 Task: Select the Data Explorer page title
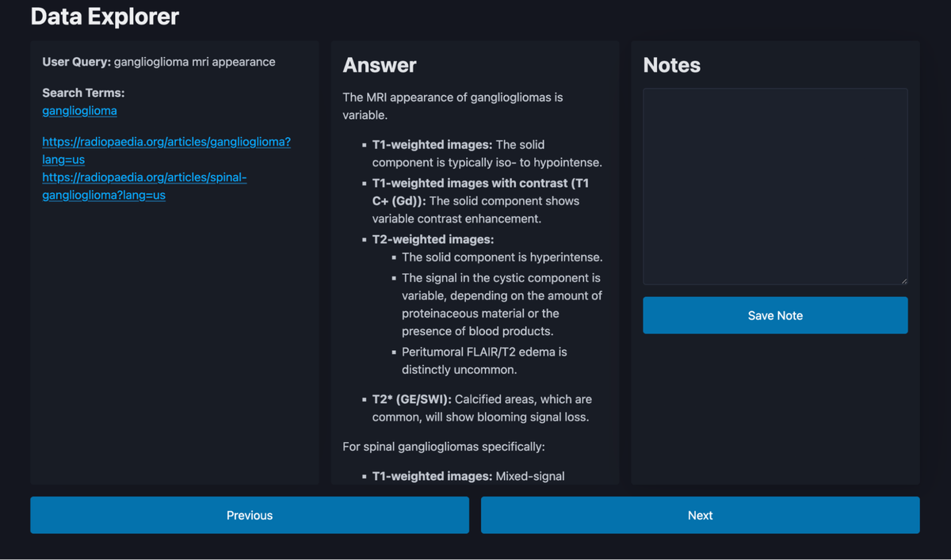coord(104,16)
